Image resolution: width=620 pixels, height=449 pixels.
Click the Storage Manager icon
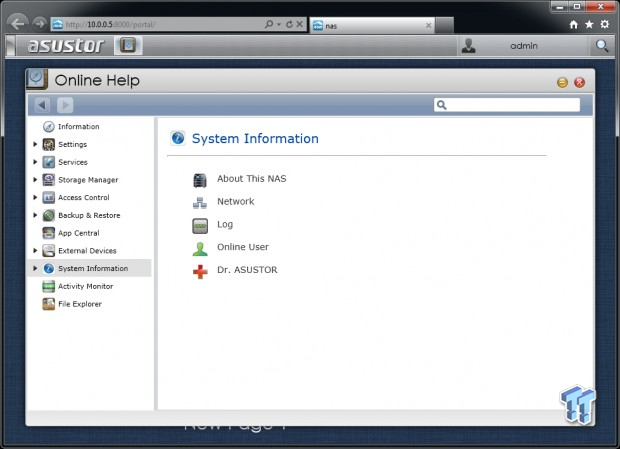[49, 180]
